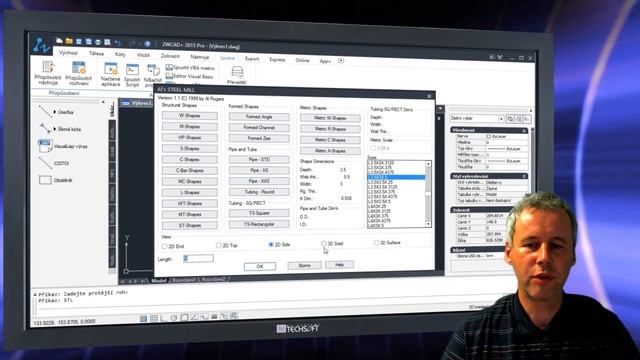Select the 2D Top view radio button

click(218, 245)
